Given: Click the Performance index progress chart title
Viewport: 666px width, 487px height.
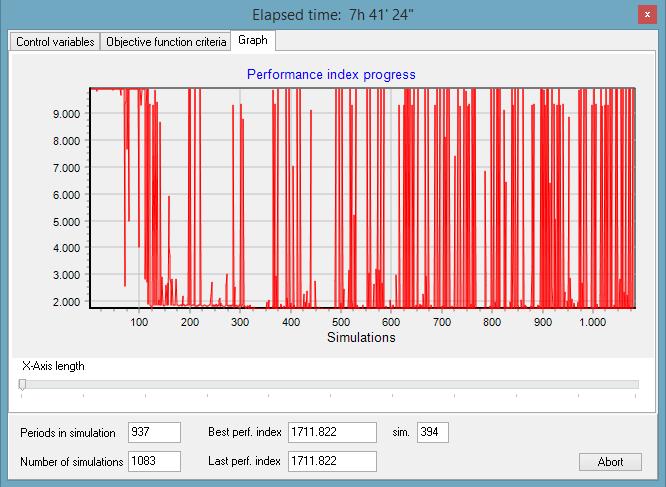Looking at the screenshot, I should pyautogui.click(x=331, y=74).
